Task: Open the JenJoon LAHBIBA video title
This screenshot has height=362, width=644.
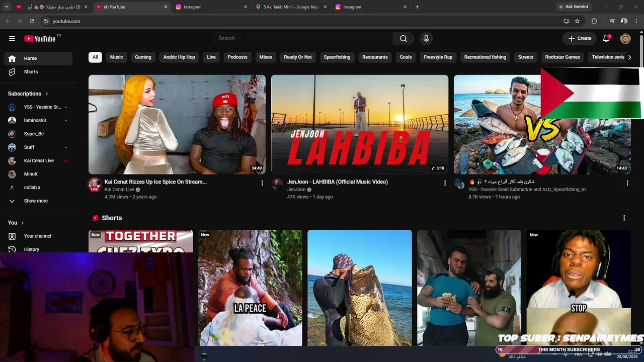Action: pyautogui.click(x=338, y=182)
